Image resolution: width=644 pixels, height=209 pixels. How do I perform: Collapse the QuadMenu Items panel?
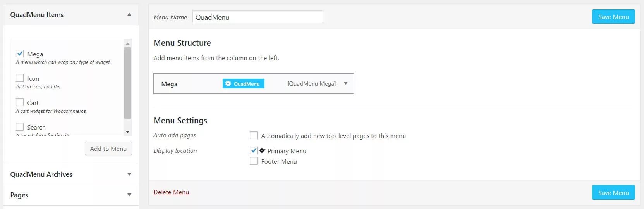129,15
